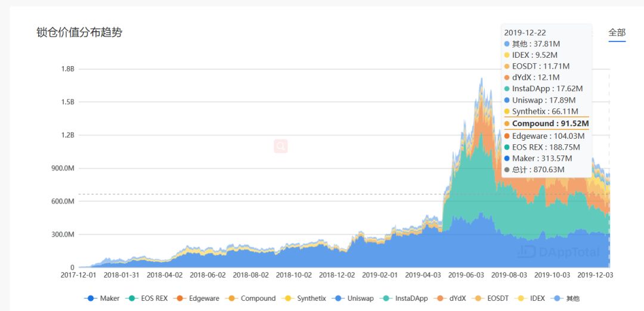Toggle the Maker series in the legend
644x311 pixels.
click(x=102, y=298)
